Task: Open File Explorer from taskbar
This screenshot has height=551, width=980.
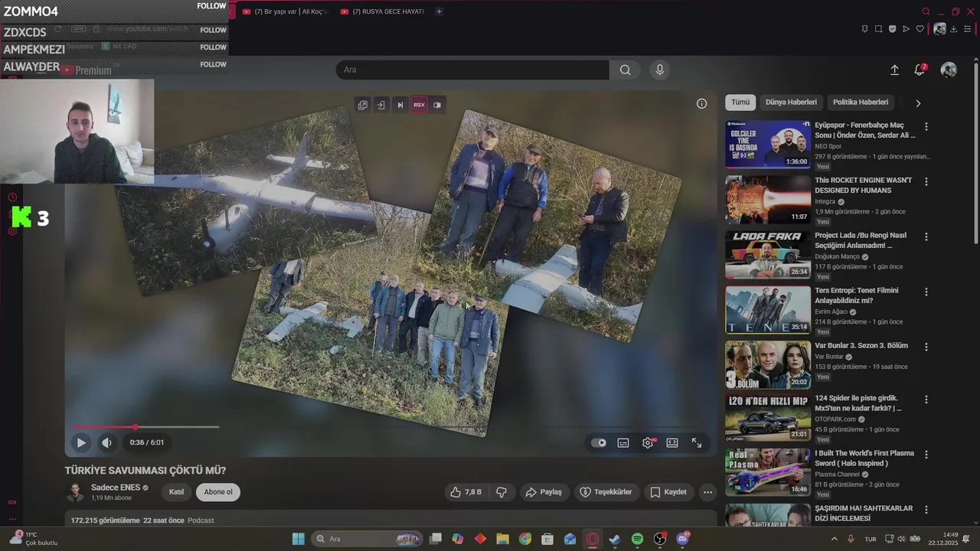Action: pos(502,539)
